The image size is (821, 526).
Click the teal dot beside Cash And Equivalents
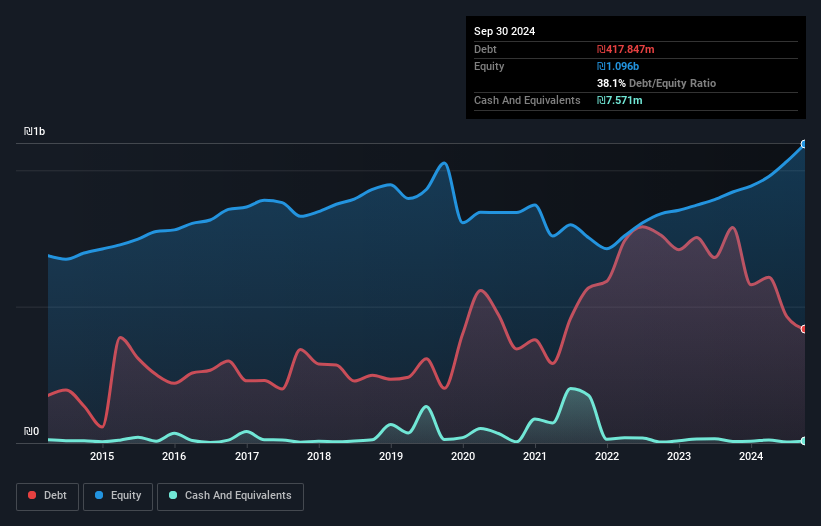coord(172,496)
